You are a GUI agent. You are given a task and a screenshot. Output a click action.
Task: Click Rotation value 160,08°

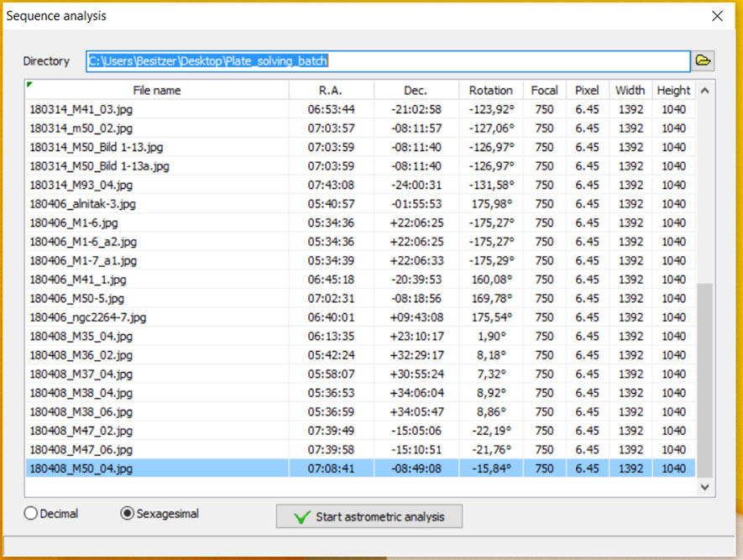click(x=491, y=280)
